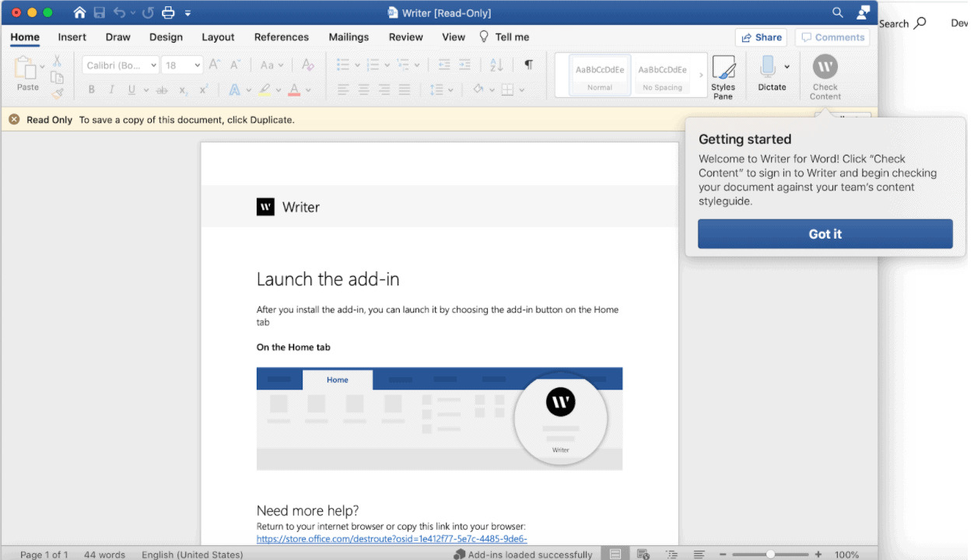Toggle Show paragraph marks pilcrow
974x560 pixels.
529,65
